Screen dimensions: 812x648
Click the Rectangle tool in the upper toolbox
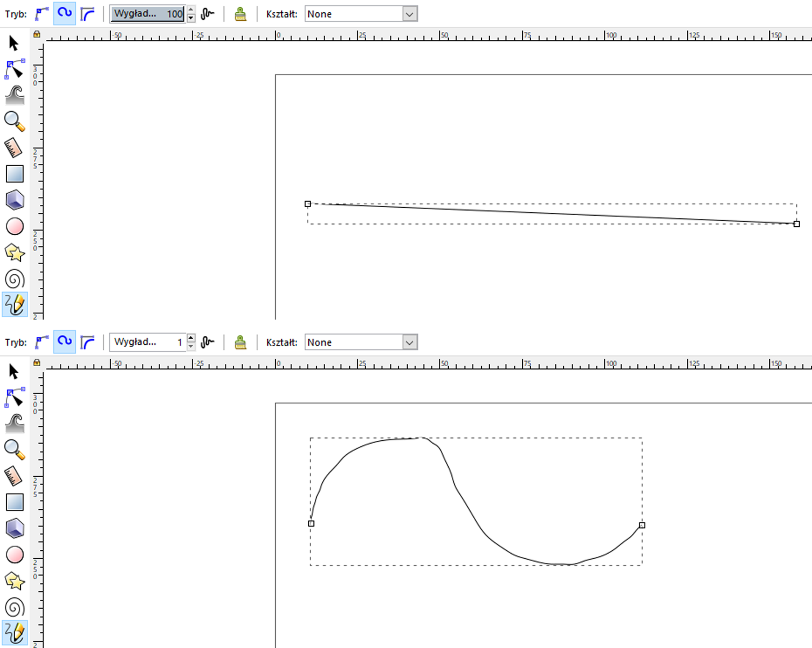tap(15, 174)
